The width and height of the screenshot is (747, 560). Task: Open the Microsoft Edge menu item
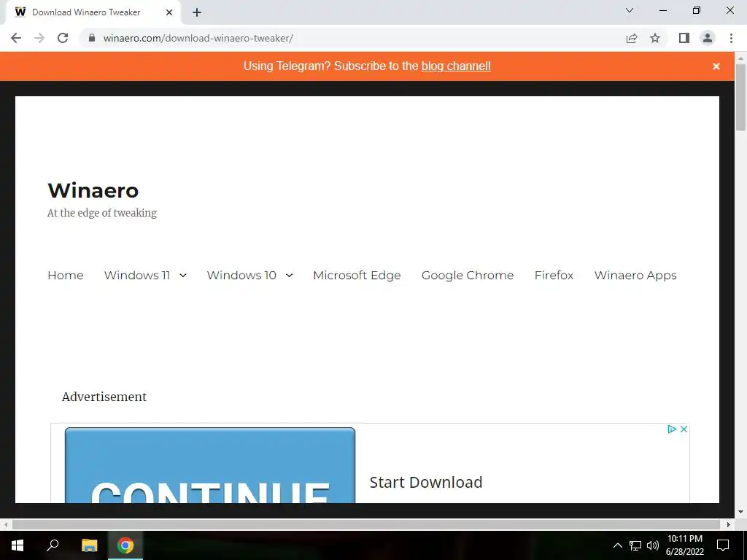point(357,275)
